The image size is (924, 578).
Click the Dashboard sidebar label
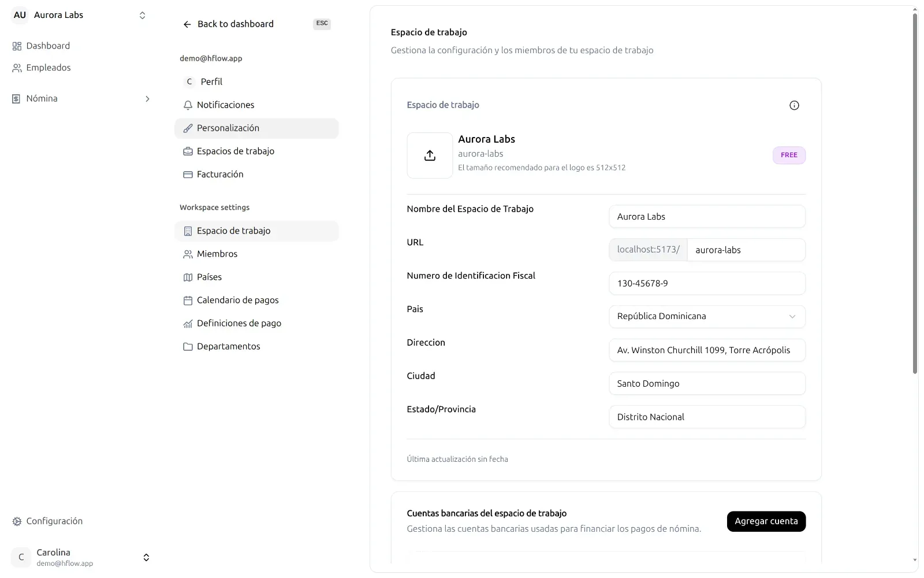tap(48, 46)
